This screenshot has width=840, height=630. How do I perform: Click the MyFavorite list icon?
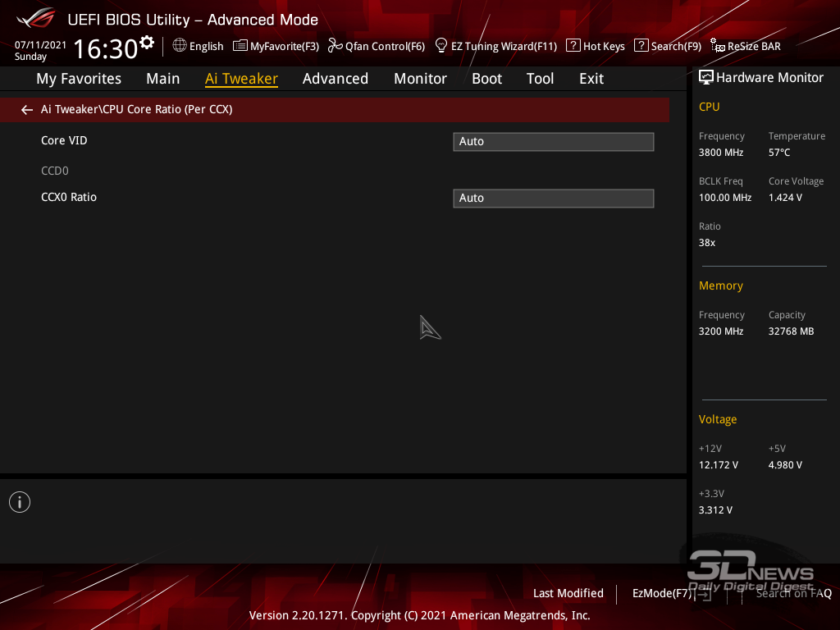point(240,46)
